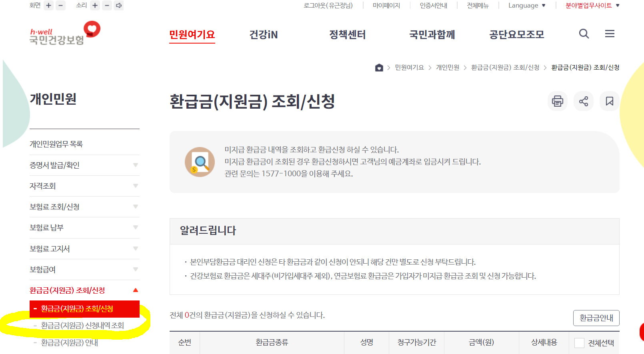Raise sound volume with the plus button
644x354 pixels.
[95, 6]
